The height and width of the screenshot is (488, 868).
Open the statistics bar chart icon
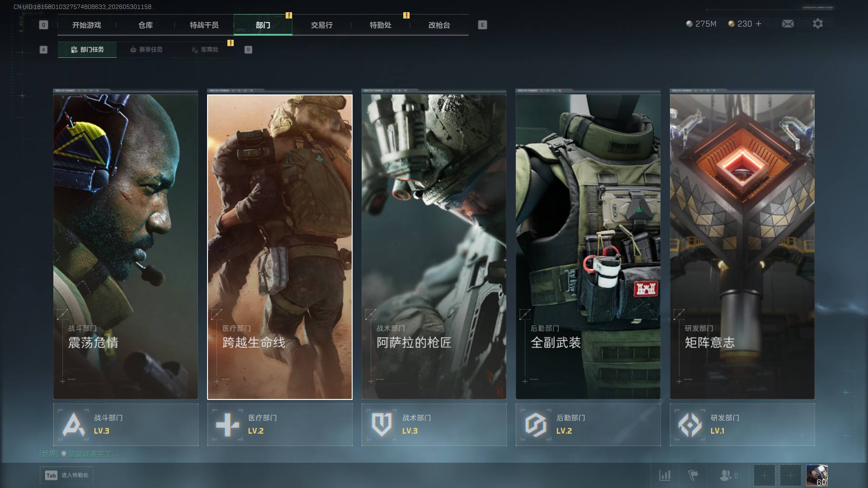pos(665,475)
